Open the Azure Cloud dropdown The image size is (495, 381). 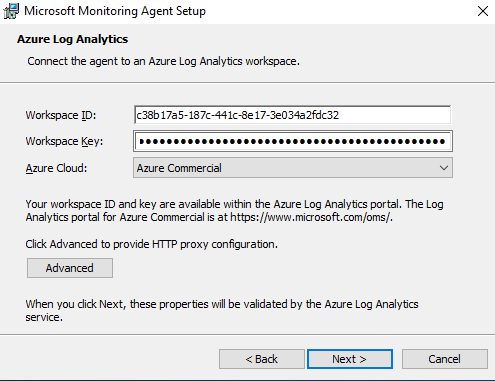[x=293, y=168]
